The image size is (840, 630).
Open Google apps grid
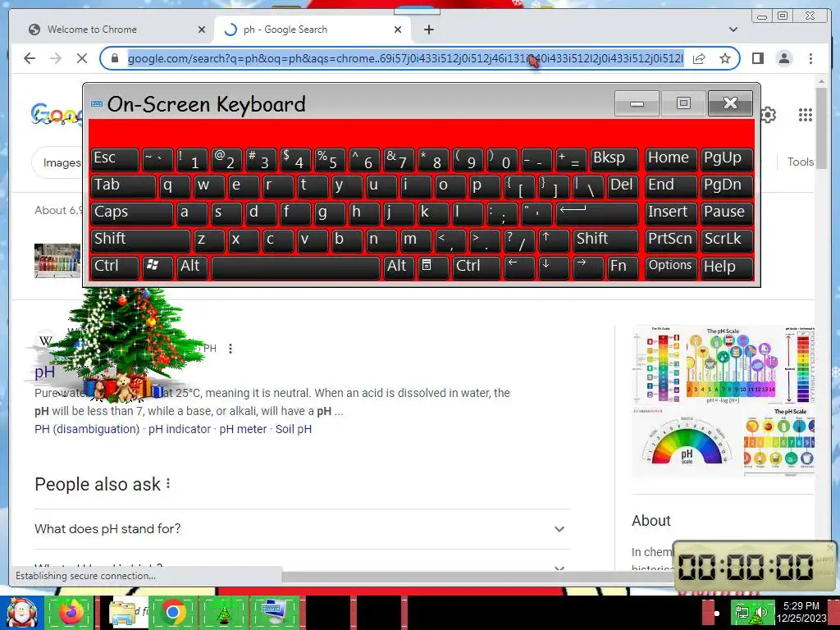point(806,115)
